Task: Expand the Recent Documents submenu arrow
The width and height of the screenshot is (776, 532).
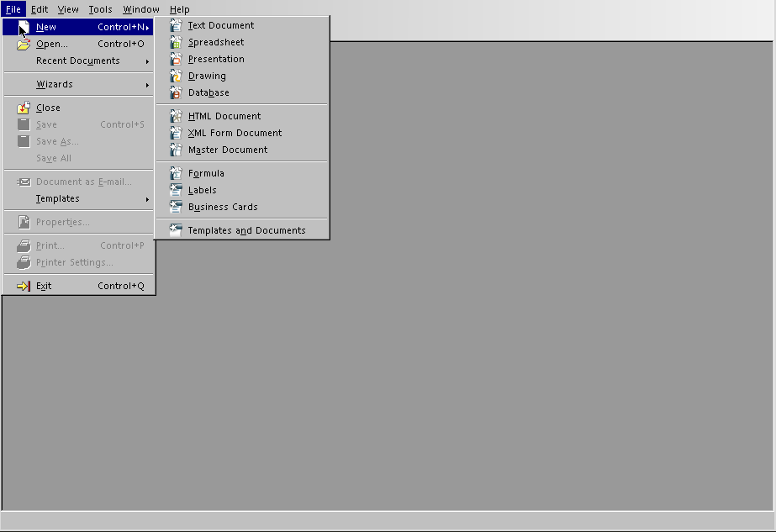Action: [x=147, y=61]
